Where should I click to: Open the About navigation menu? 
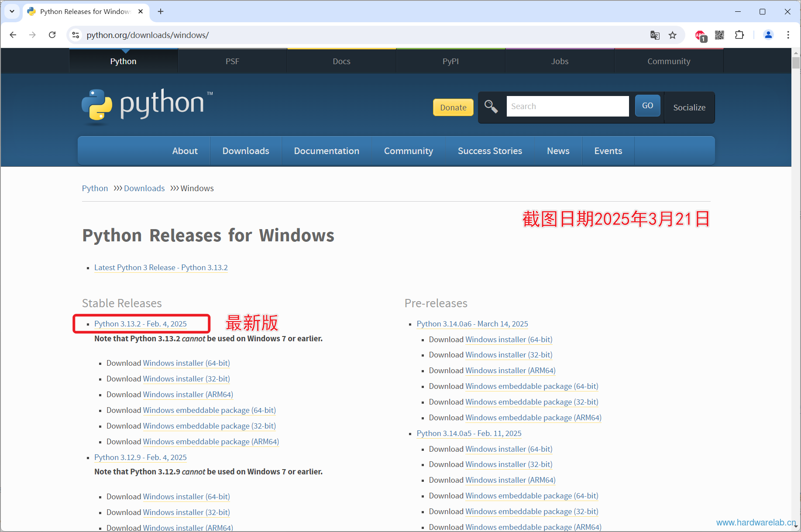(x=185, y=151)
